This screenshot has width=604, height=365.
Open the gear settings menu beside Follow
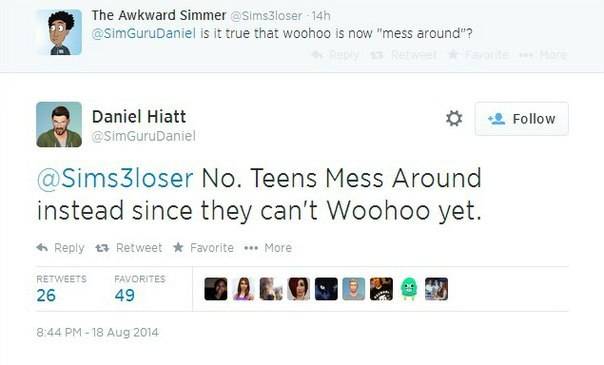coord(454,118)
